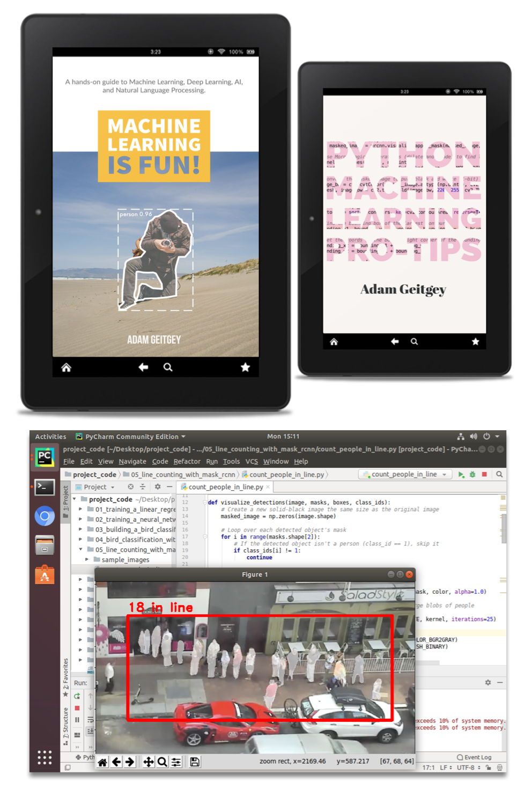The width and height of the screenshot is (532, 797).
Task: Toggle tool window buttons in bottom-left corner
Action: point(67,768)
